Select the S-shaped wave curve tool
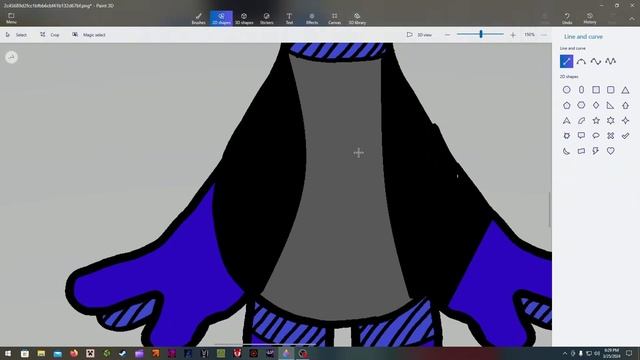Image resolution: width=640 pixels, height=360 pixels. [x=596, y=61]
